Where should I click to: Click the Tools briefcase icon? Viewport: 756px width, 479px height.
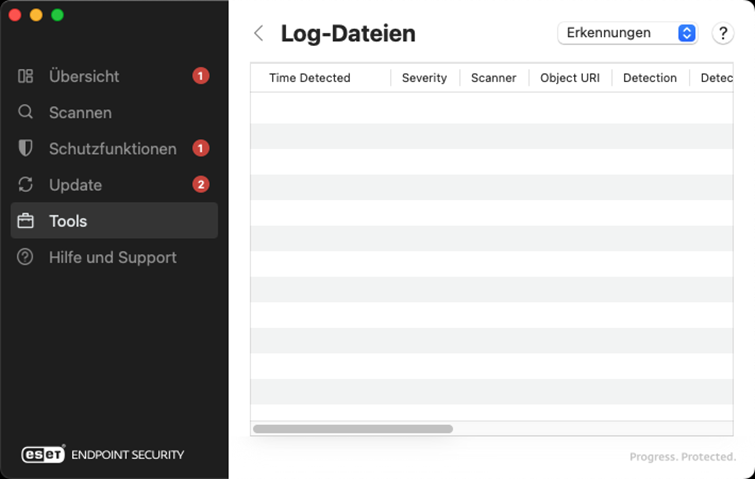coord(26,221)
